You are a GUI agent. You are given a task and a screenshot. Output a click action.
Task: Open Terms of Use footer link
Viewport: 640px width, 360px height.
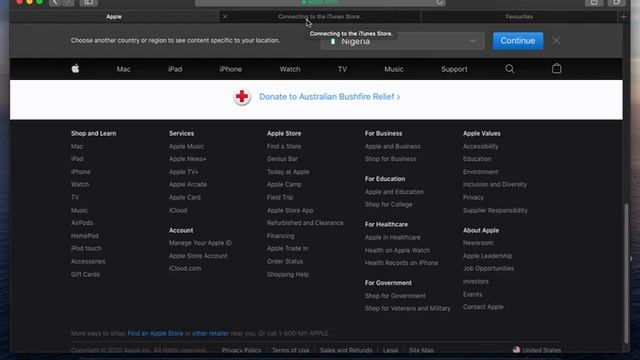click(291, 350)
